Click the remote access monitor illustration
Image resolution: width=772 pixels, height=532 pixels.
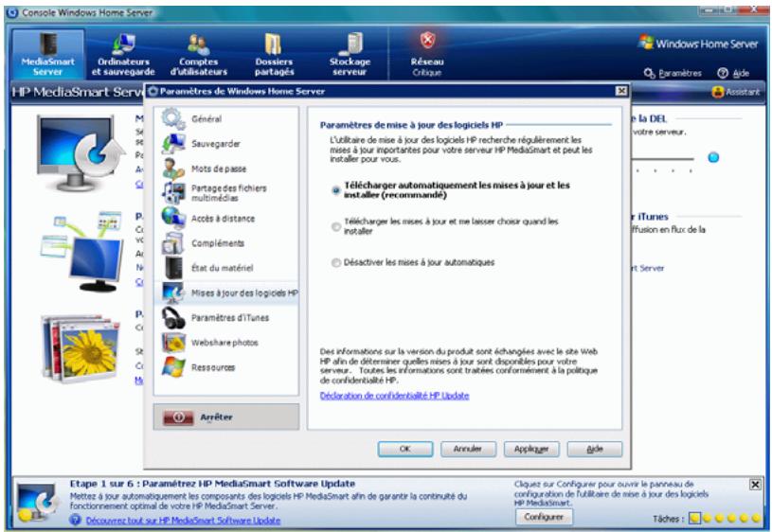tap(82, 251)
